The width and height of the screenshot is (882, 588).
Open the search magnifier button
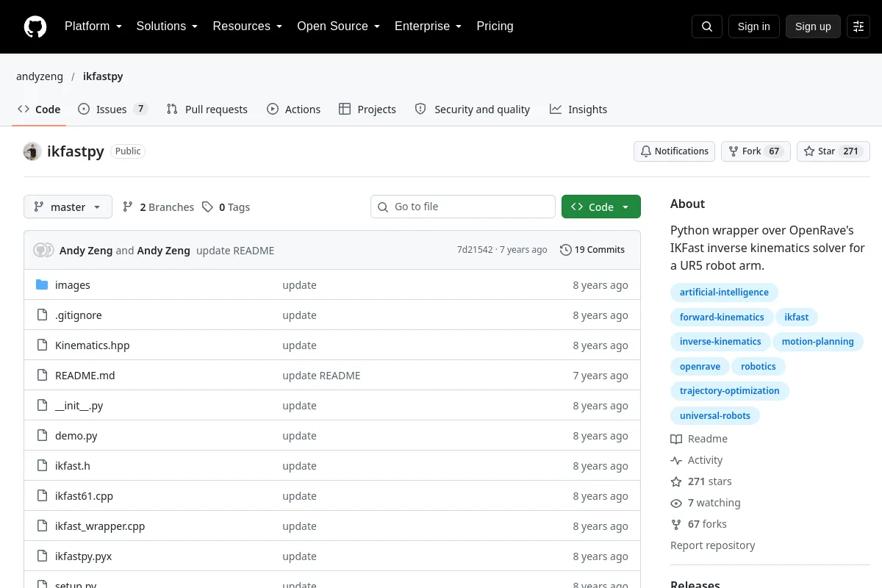tap(707, 26)
